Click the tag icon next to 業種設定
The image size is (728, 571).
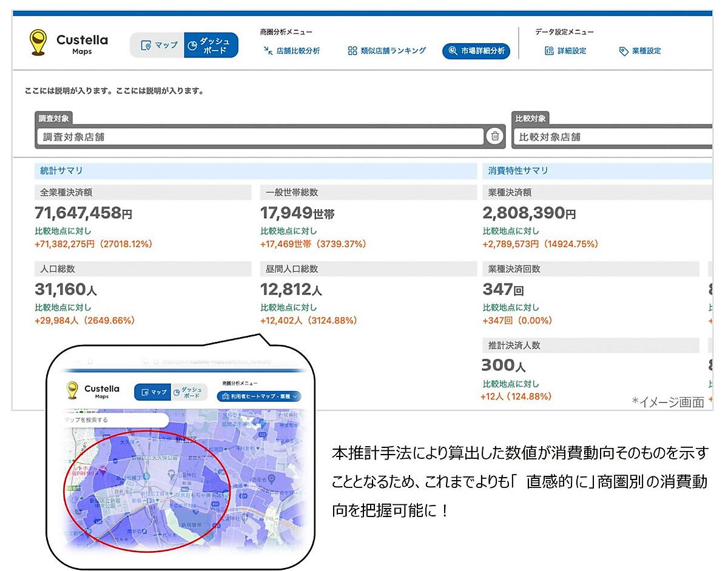click(x=623, y=52)
